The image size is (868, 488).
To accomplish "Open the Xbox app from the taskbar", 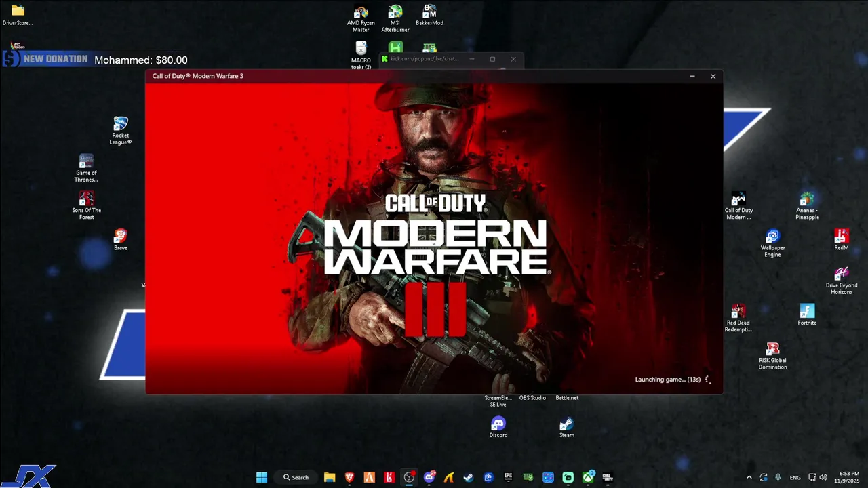I will click(x=588, y=477).
